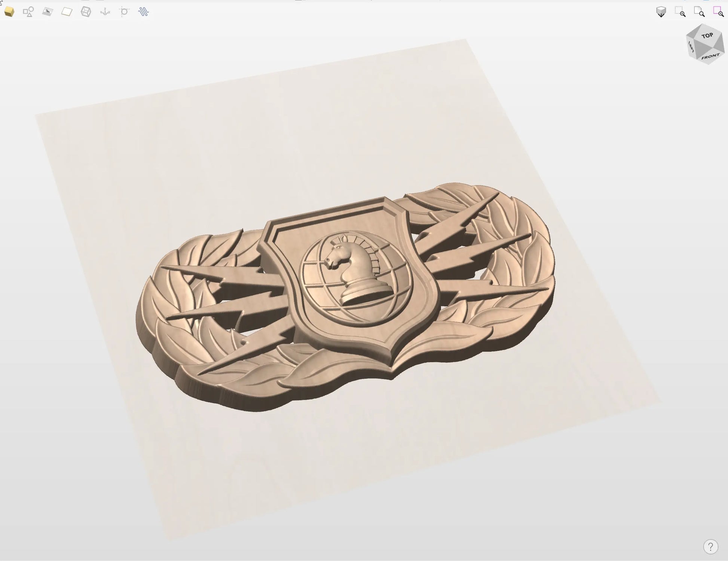
Task: Toggle the wireframe cube icon
Action: [86, 12]
